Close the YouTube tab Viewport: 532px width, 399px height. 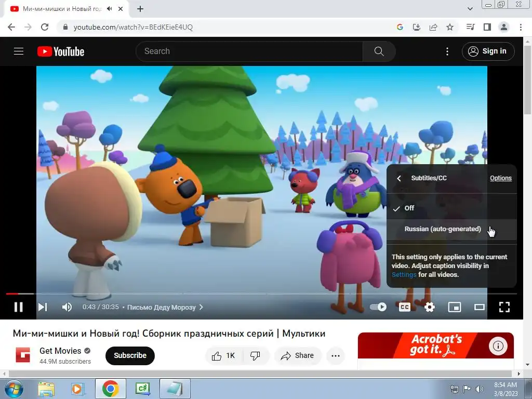[121, 9]
